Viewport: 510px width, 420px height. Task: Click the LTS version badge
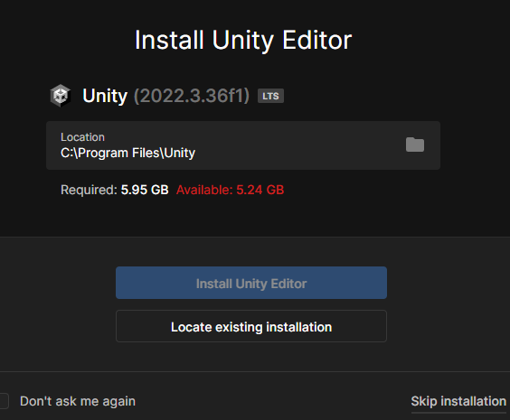click(x=270, y=96)
